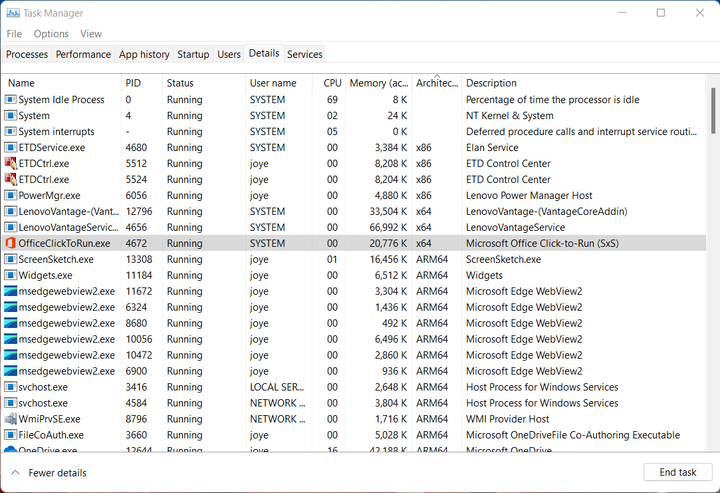
Task: Click svchost.exe icon for PID 3416
Action: pyautogui.click(x=10, y=387)
